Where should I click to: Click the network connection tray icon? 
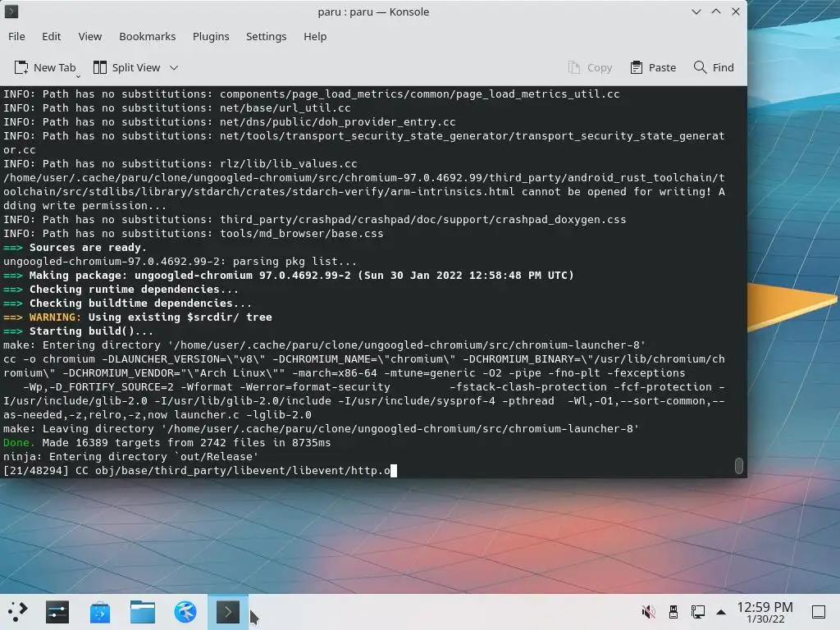click(x=697, y=612)
